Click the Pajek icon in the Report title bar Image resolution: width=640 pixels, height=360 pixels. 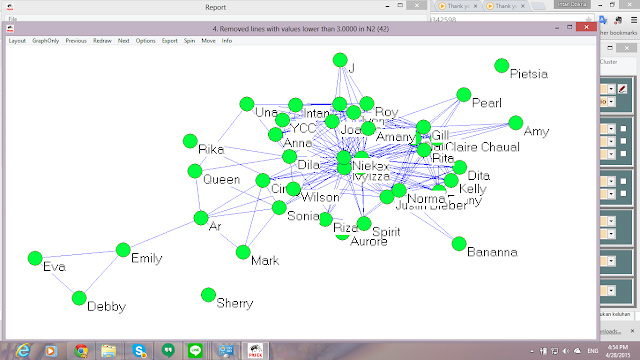(10, 7)
